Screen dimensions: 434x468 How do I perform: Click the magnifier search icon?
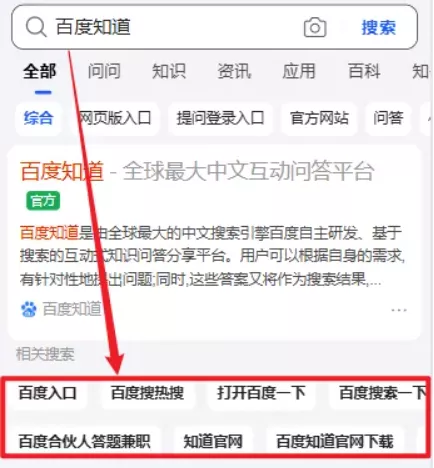tap(36, 27)
